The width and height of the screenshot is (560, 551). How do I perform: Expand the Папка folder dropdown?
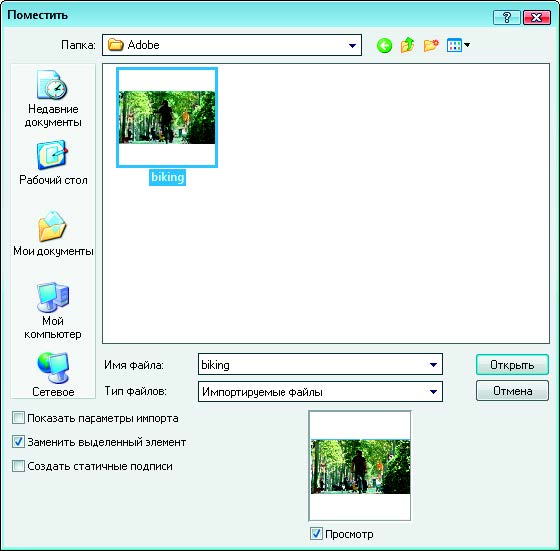pyautogui.click(x=352, y=45)
